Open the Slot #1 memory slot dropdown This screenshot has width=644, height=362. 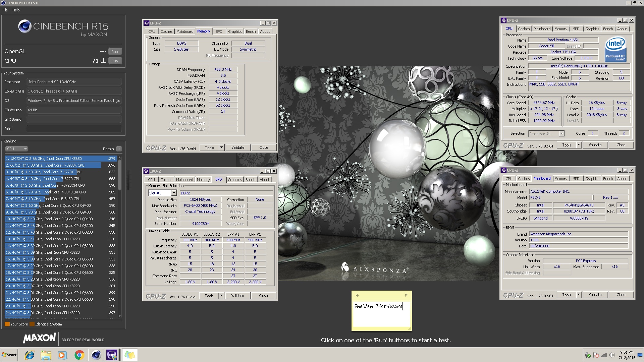pos(174,193)
